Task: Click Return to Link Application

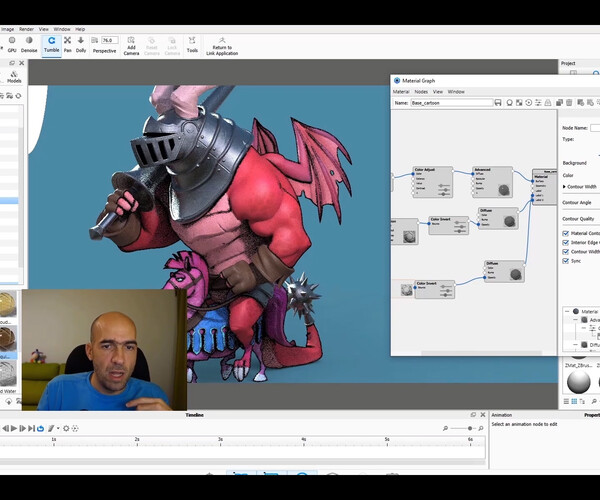Action: coord(222,46)
